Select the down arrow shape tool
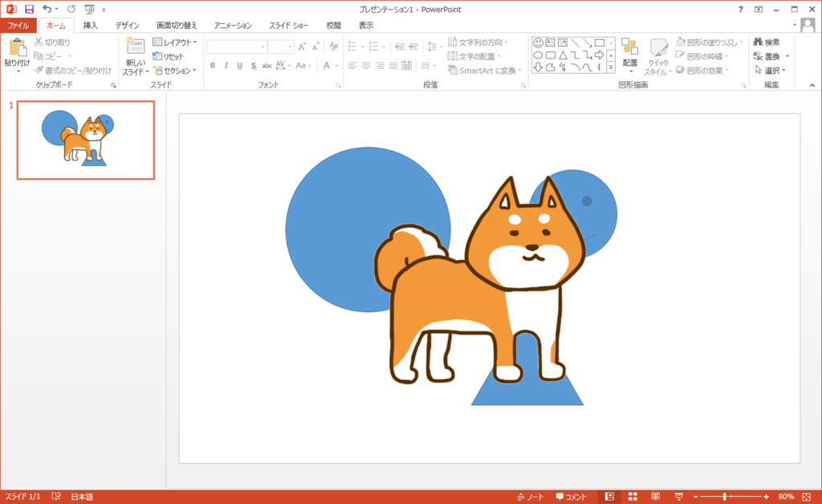 coord(539,67)
